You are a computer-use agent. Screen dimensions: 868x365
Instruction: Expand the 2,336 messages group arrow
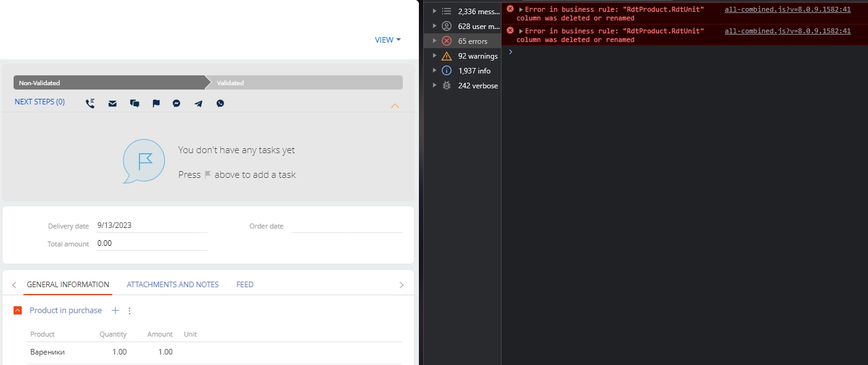pos(435,11)
